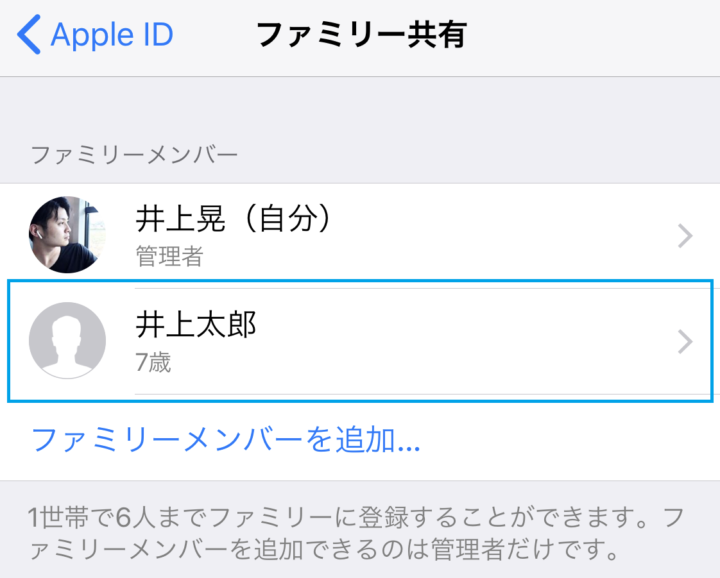Viewport: 720px width, 578px height.
Task: Tap the gray silhouette avatar of 井上太郎
Action: pos(67,340)
